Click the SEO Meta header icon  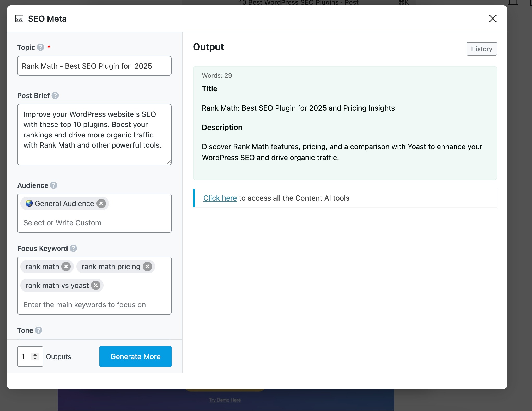pos(19,19)
